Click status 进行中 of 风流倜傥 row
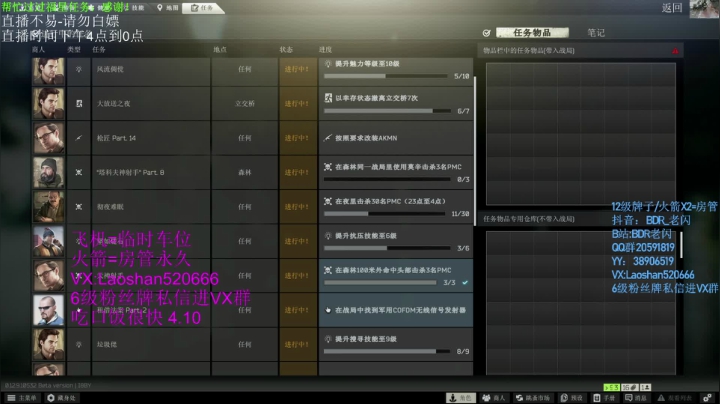720x404 pixels. tap(297, 69)
